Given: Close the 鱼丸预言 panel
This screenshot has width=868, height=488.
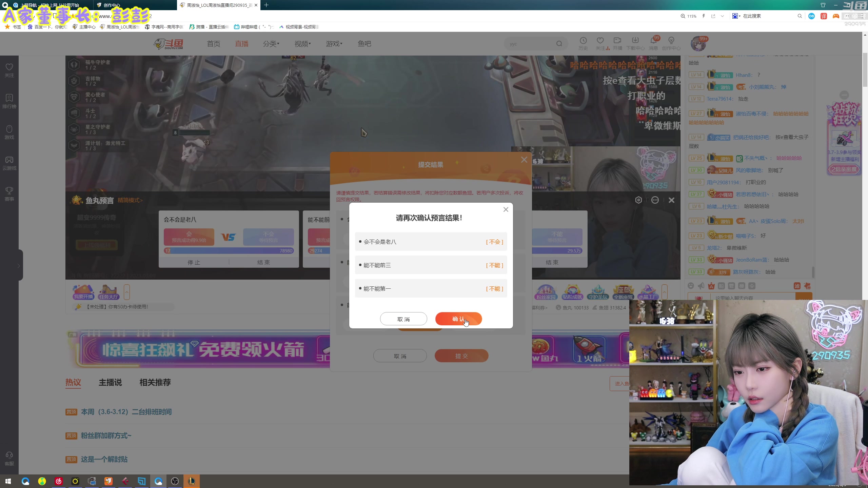Looking at the screenshot, I should click(671, 200).
